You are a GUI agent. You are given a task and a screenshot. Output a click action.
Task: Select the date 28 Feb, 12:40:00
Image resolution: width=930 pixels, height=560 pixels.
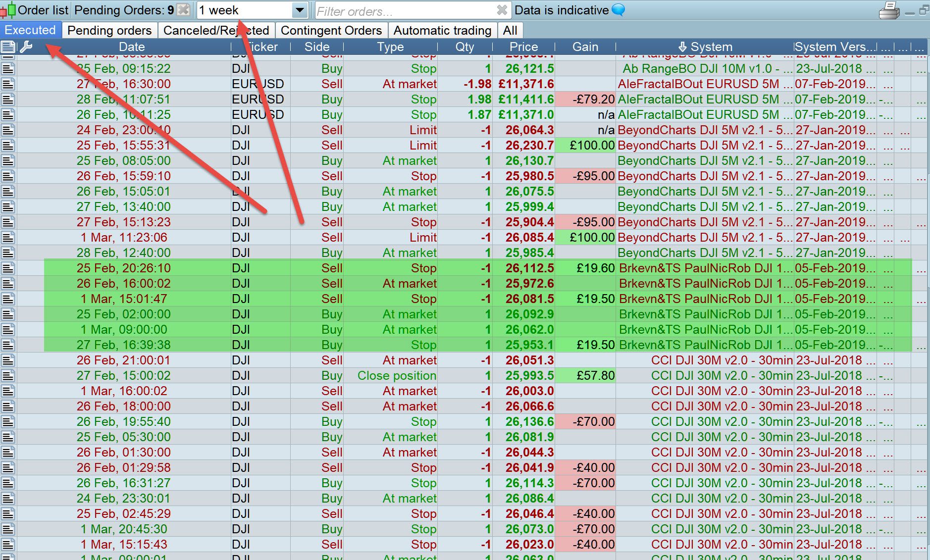[123, 253]
